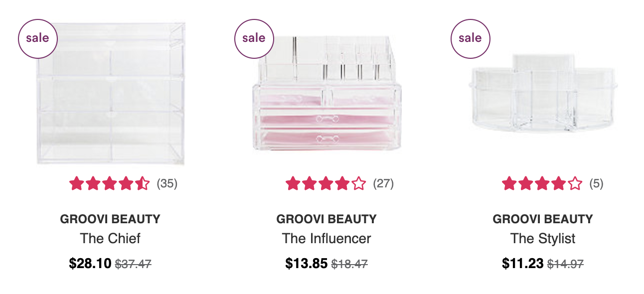Image resolution: width=644 pixels, height=294 pixels.
Task: Click the sale badge on The Chief
Action: click(38, 38)
